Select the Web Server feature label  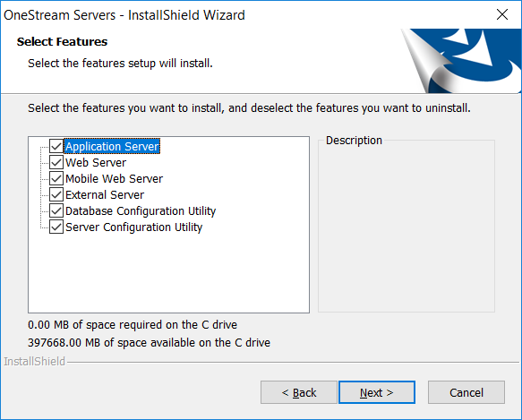96,163
